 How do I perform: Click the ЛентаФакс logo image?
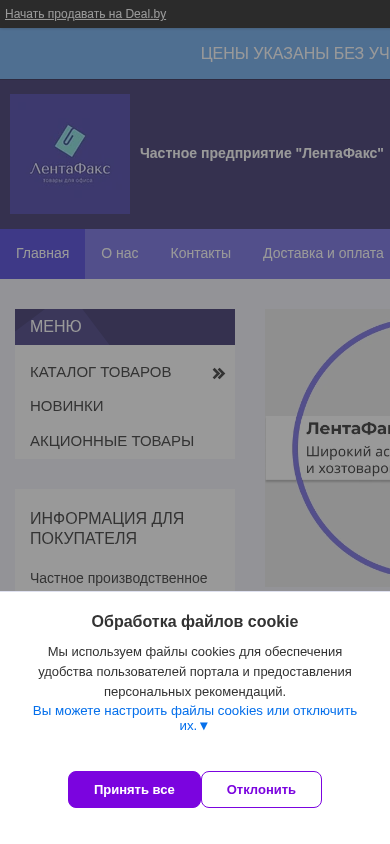tap(70, 154)
